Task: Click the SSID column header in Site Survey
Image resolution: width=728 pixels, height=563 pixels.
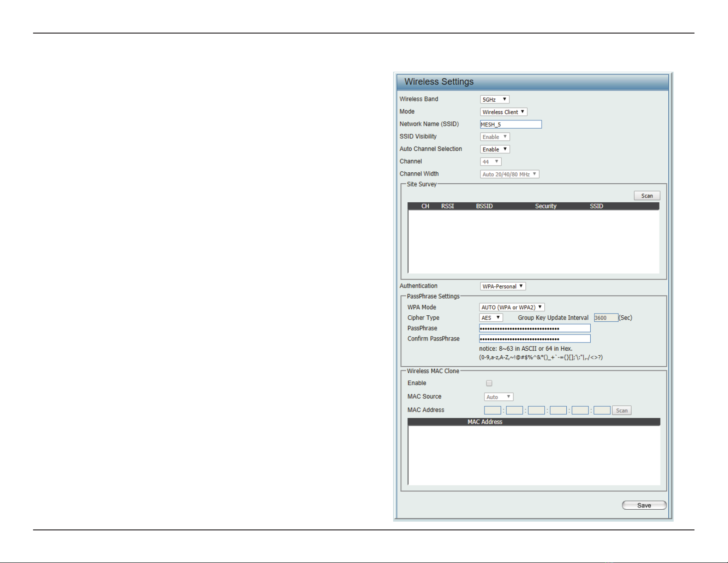Action: coord(596,206)
